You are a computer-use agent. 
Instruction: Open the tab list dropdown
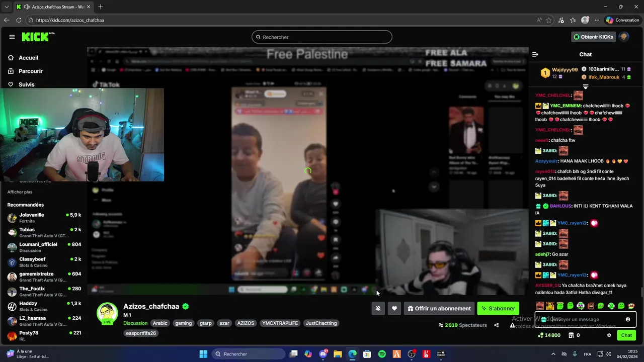pyautogui.click(x=7, y=7)
